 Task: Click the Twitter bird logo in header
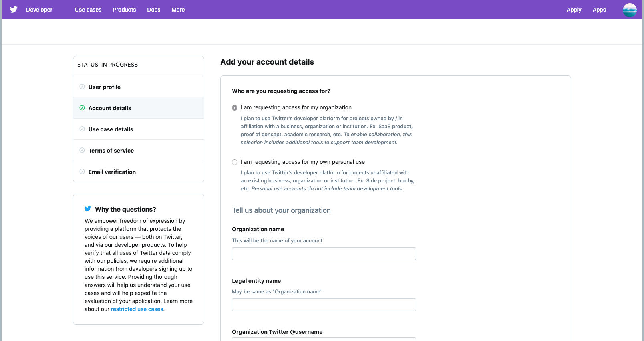[x=14, y=10]
